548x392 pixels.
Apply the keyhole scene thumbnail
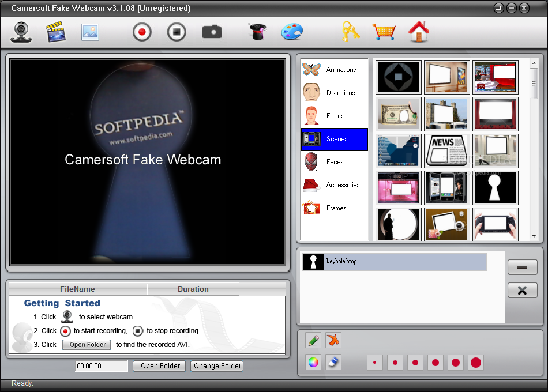click(496, 188)
